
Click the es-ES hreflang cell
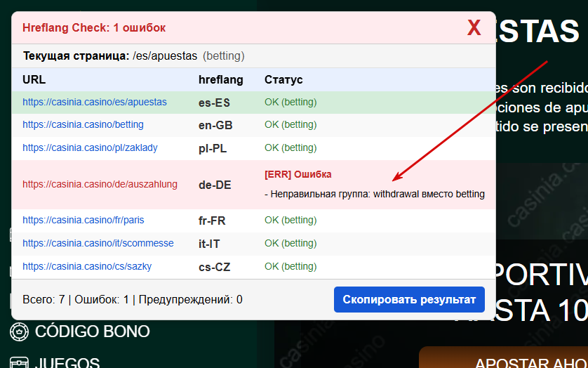point(214,103)
